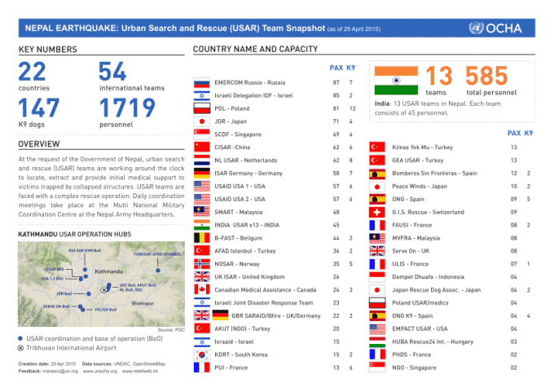Screen dimensions: 554x392
Task: Click the '1719 personnel' figure
Action: click(127, 112)
